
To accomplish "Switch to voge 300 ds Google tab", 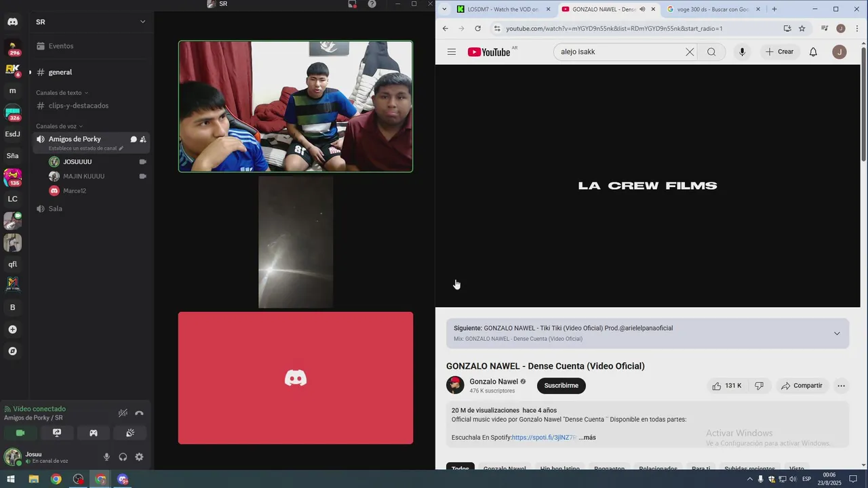I will pos(713,9).
